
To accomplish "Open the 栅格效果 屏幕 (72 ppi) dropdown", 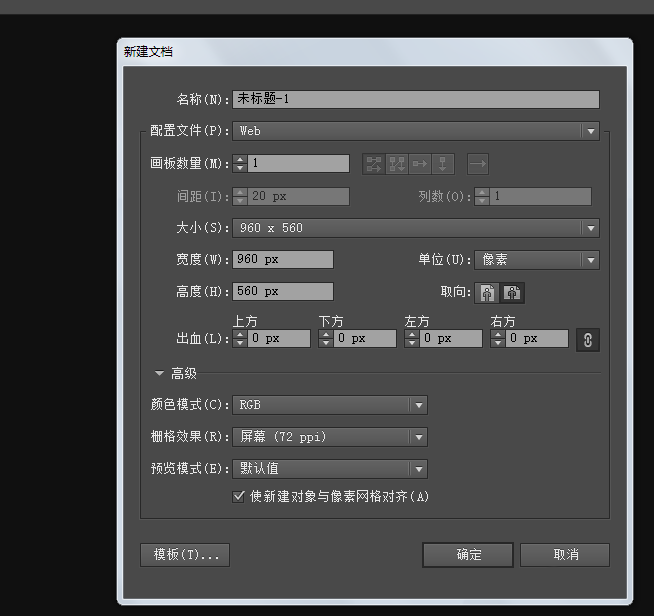I will [x=330, y=437].
